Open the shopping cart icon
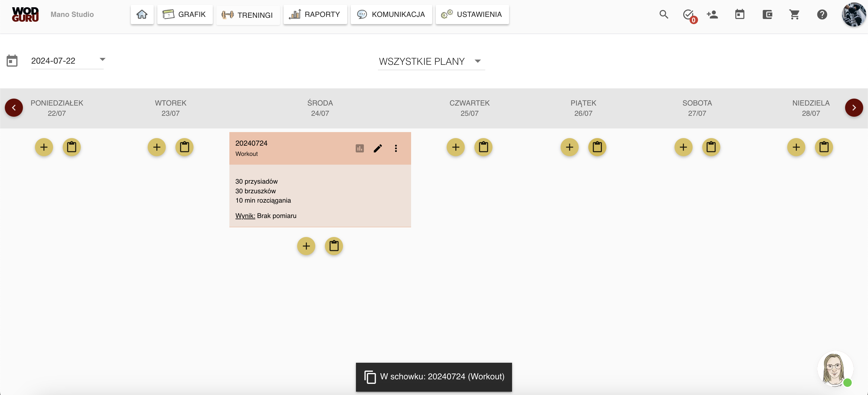The width and height of the screenshot is (868, 395). tap(794, 14)
